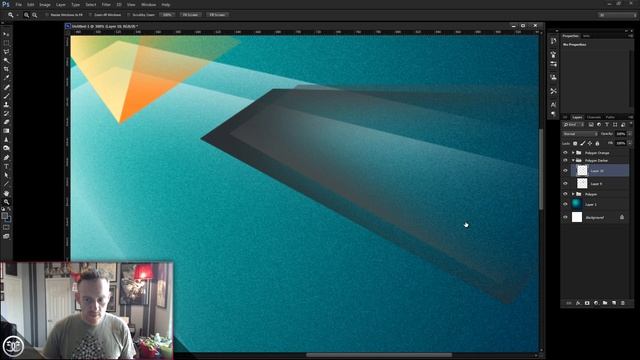Click the Create new group folder icon
Image resolution: width=640 pixels, height=360 pixels.
point(605,303)
